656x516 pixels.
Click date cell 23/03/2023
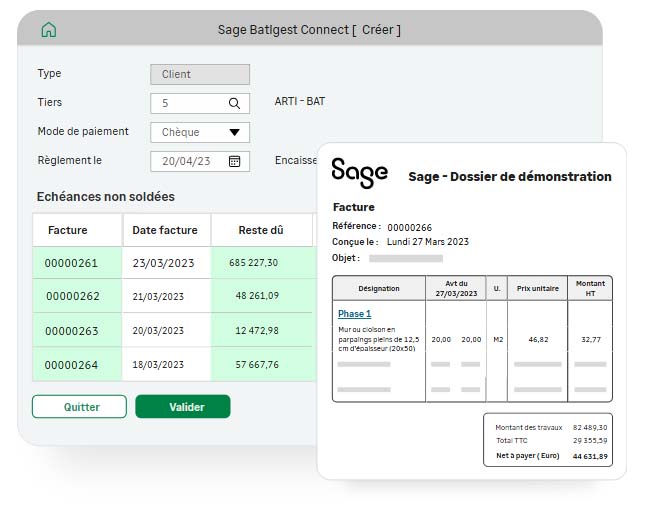(164, 263)
